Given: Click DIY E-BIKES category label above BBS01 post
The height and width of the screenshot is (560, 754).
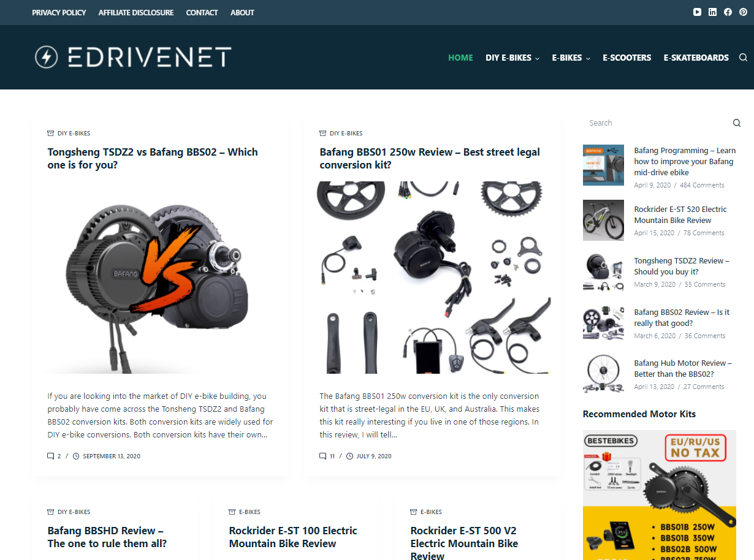Looking at the screenshot, I should 346,133.
